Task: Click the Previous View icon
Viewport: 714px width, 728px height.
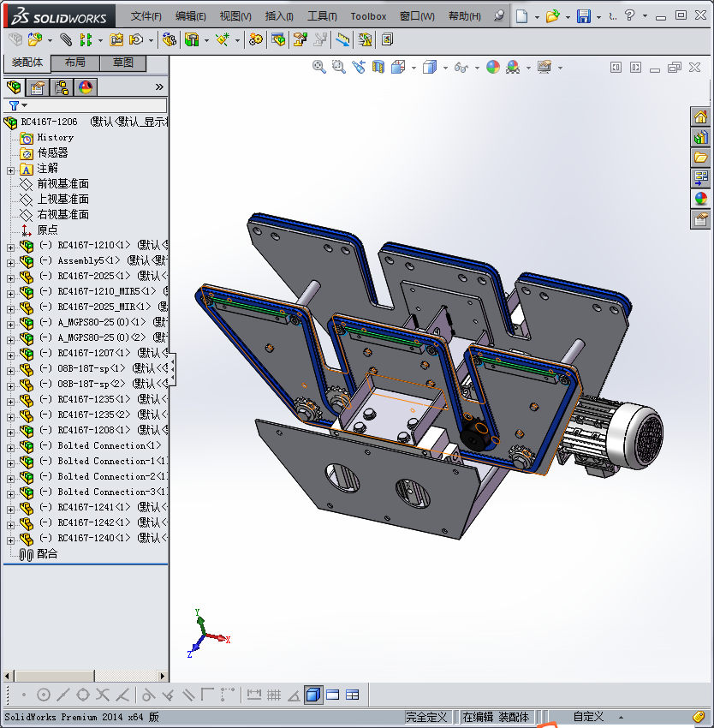Action: [x=359, y=68]
